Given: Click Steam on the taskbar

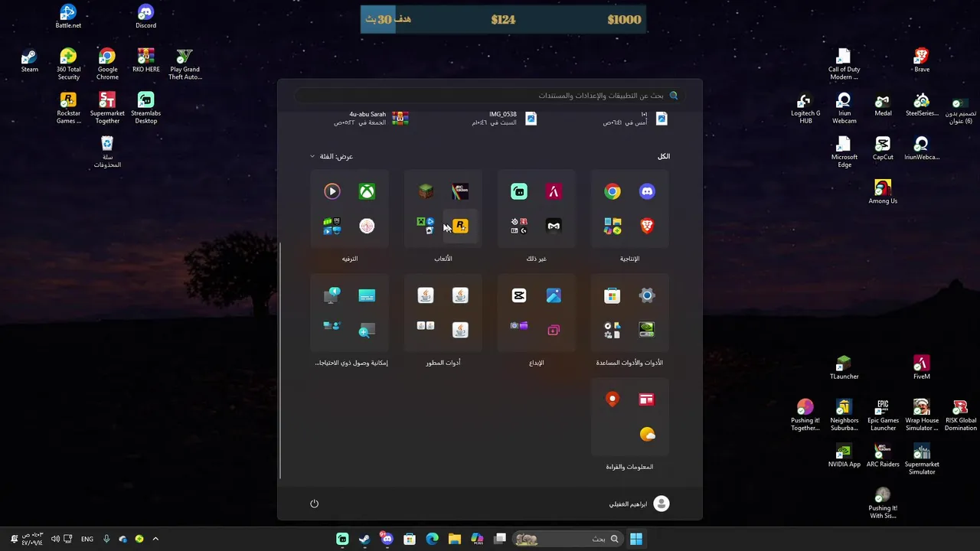Looking at the screenshot, I should click(364, 539).
